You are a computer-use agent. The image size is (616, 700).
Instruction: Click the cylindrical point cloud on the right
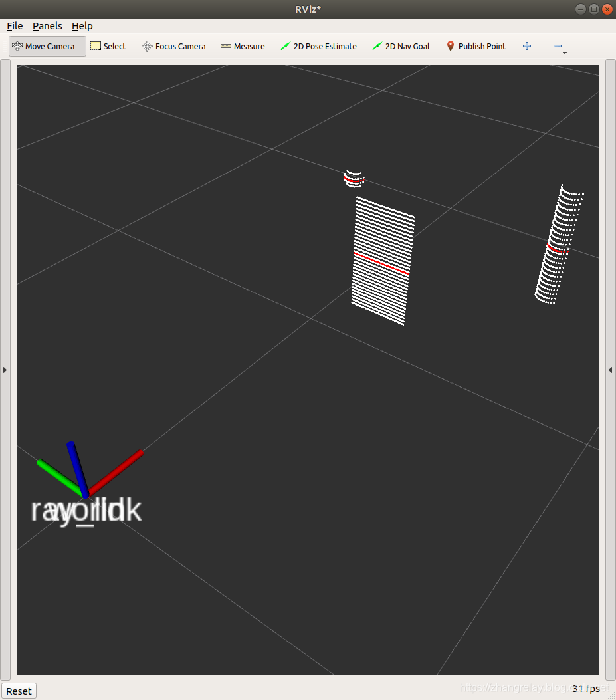click(559, 245)
